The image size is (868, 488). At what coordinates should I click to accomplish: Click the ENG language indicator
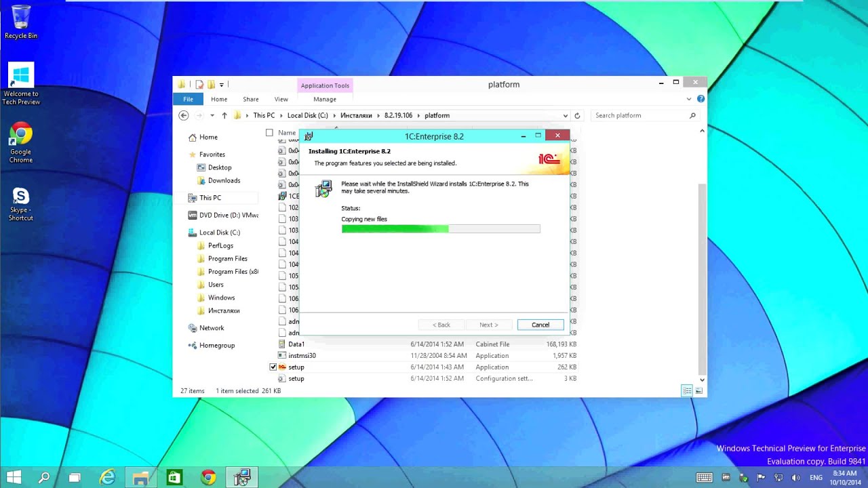click(816, 478)
